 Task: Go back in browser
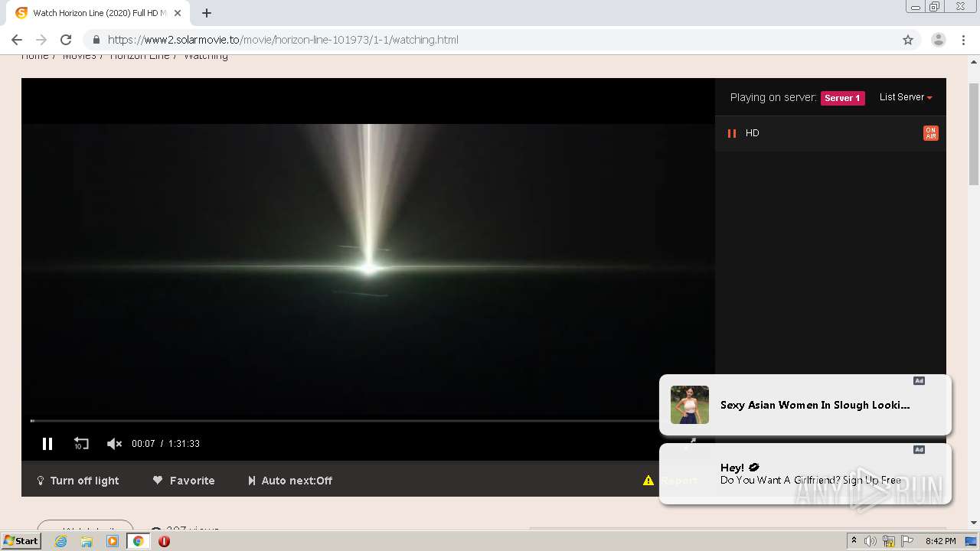click(x=17, y=40)
